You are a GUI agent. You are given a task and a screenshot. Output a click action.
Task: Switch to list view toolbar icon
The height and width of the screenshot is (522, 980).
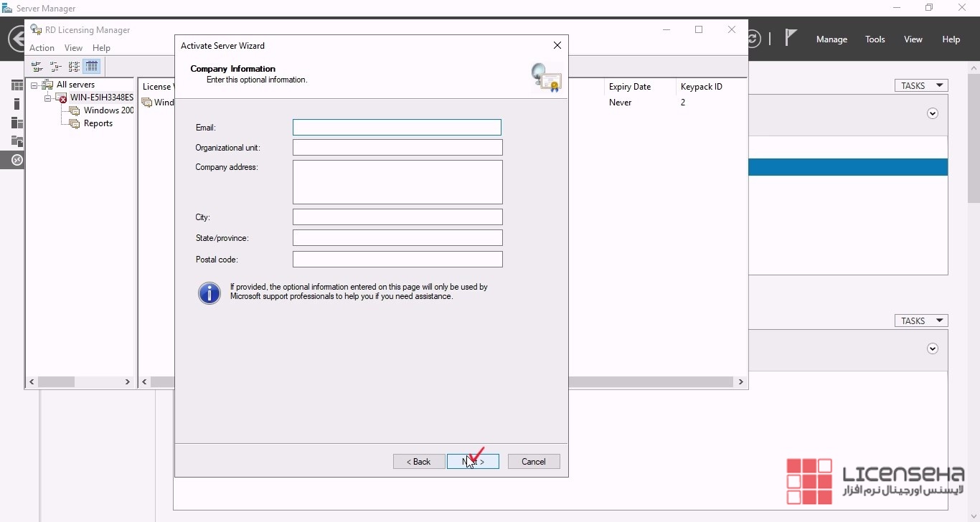(74, 67)
